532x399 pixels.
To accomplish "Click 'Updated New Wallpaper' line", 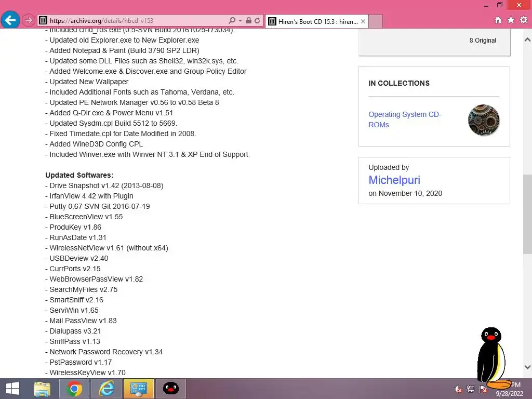I will pyautogui.click(x=87, y=82).
